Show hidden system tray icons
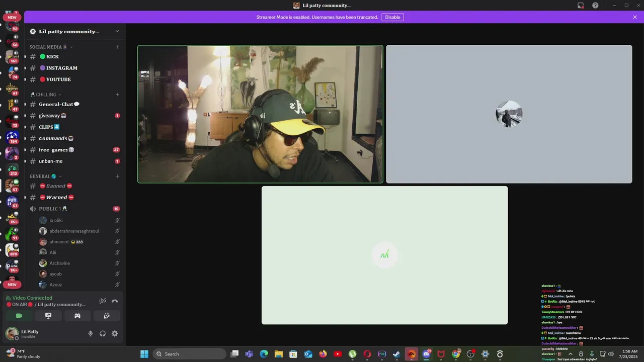The height and width of the screenshot is (362, 644). 570,354
